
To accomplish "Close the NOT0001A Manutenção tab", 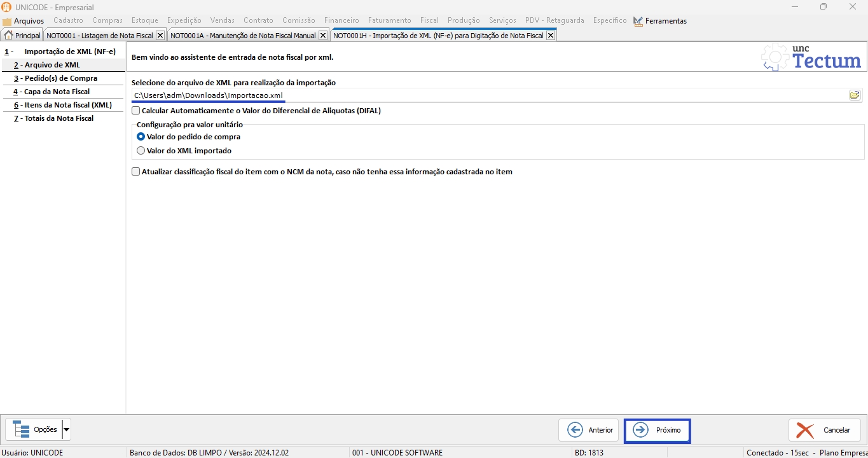I will (x=322, y=36).
